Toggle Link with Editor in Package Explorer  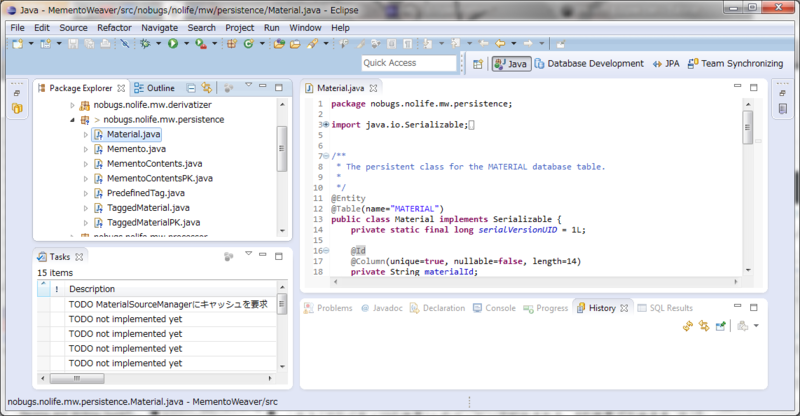(207, 88)
